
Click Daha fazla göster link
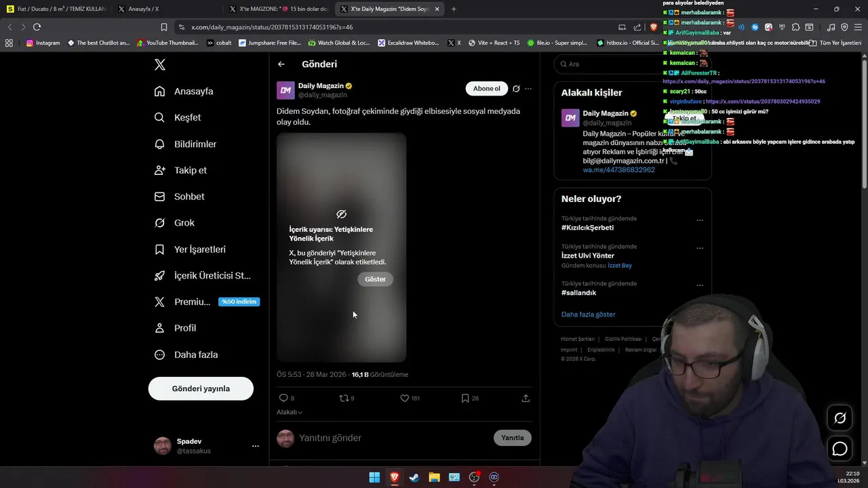[x=589, y=314]
